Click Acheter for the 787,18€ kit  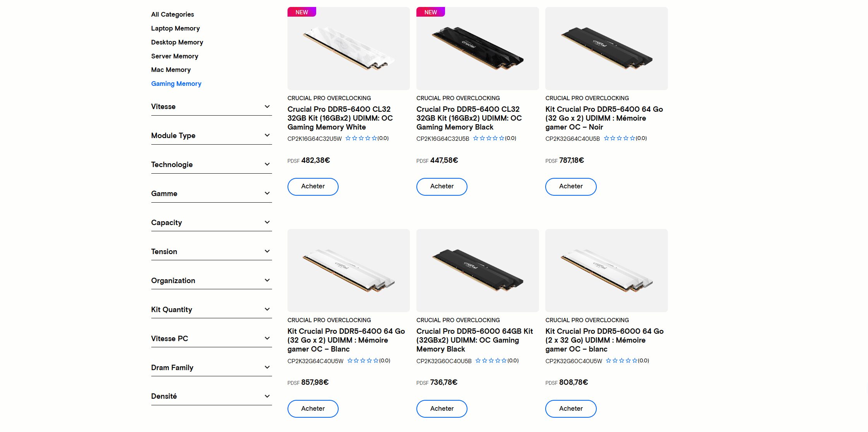pos(570,186)
